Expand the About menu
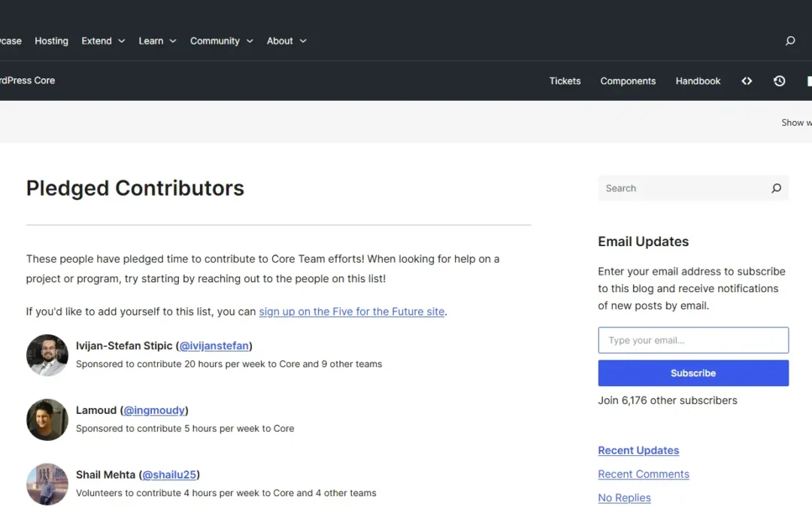Image resolution: width=812 pixels, height=508 pixels. (x=286, y=41)
